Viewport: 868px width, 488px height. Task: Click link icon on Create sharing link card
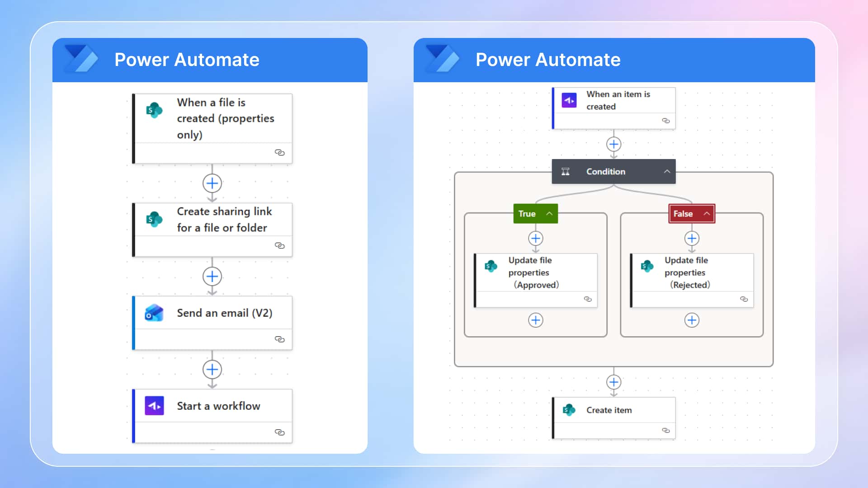[x=279, y=245]
